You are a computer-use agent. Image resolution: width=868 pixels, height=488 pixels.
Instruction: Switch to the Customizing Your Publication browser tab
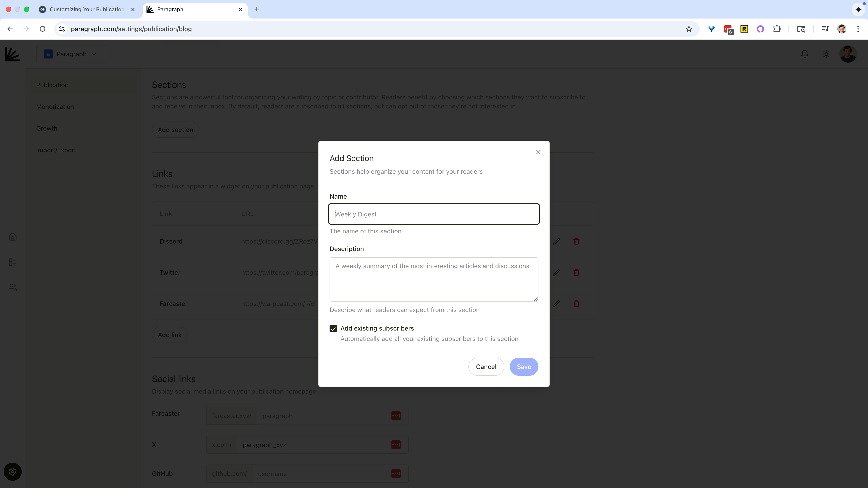click(87, 9)
